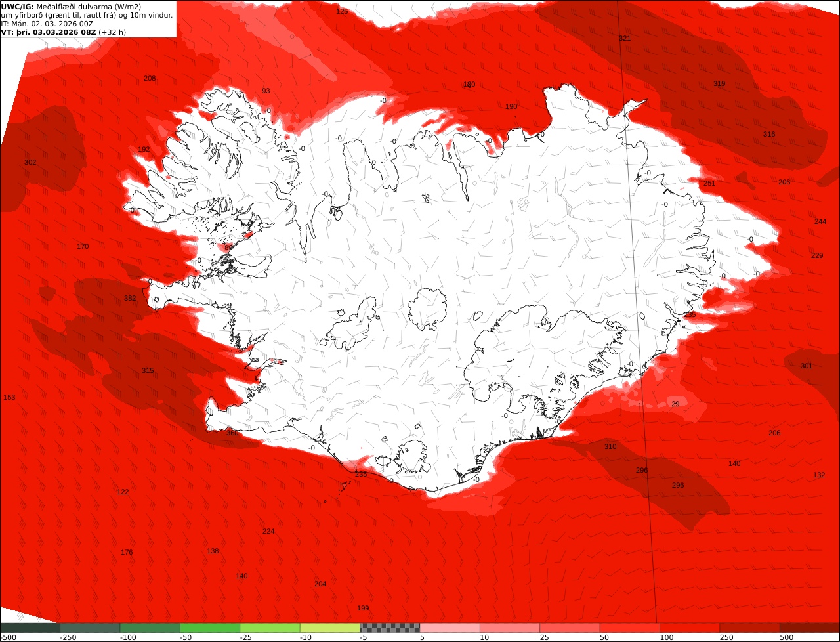Click the '315' flux value on the map
Viewport: 840px width, 642px height.
pos(148,371)
